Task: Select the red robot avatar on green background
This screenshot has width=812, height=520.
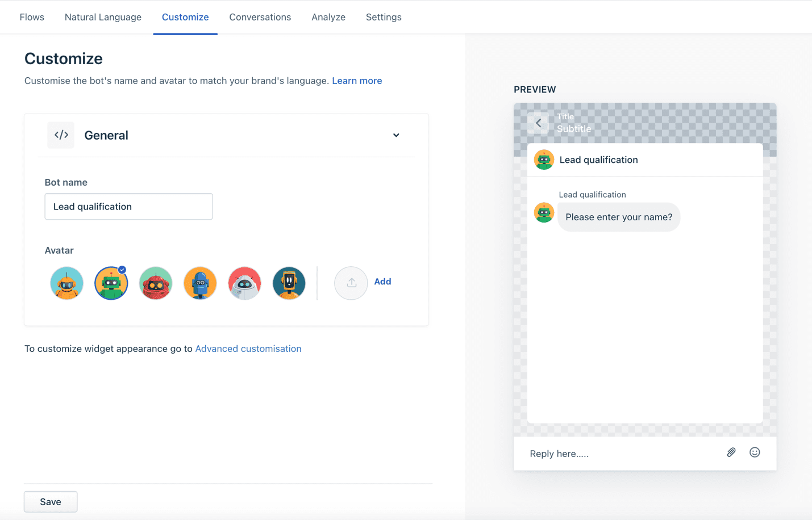Action: click(156, 283)
